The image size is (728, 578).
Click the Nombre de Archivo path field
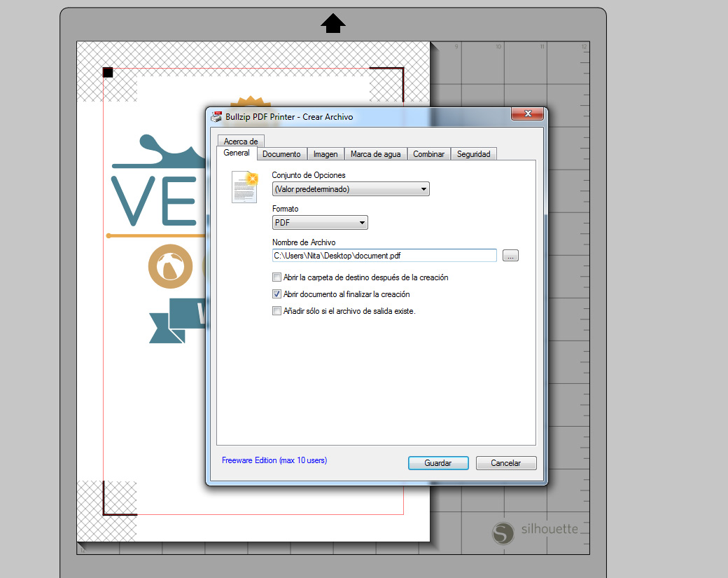(384, 256)
